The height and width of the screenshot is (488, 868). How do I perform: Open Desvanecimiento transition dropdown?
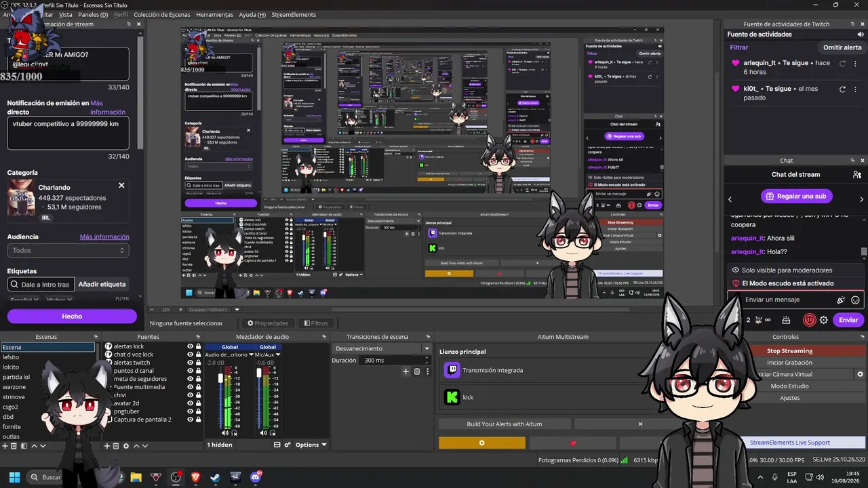[x=427, y=348]
